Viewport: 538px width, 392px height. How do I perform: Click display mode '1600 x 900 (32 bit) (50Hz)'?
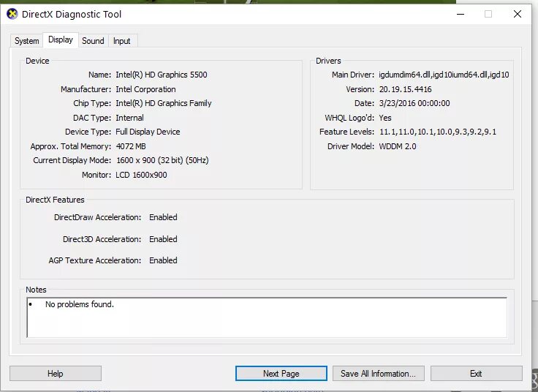point(162,160)
